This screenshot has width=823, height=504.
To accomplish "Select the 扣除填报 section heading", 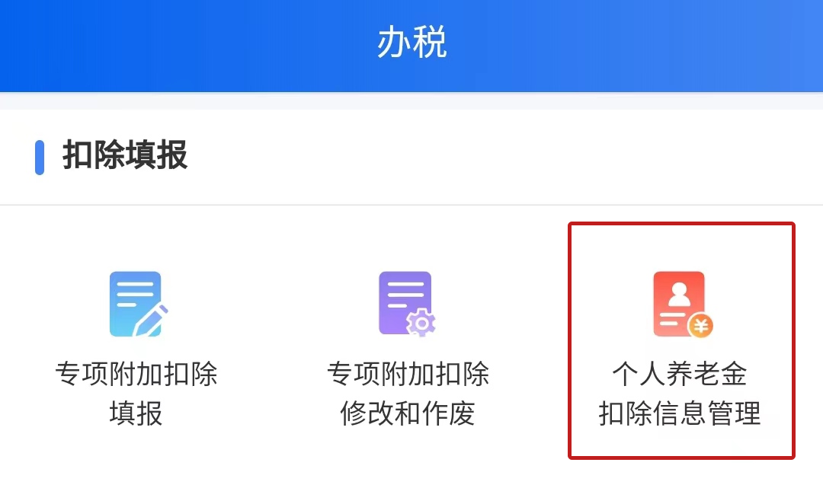I will tap(125, 155).
